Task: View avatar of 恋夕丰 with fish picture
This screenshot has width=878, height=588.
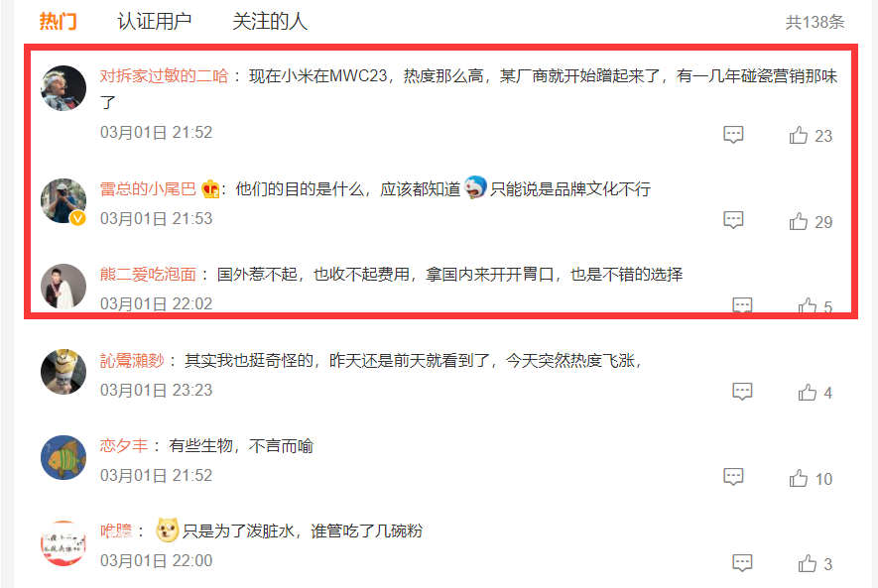Action: click(63, 458)
